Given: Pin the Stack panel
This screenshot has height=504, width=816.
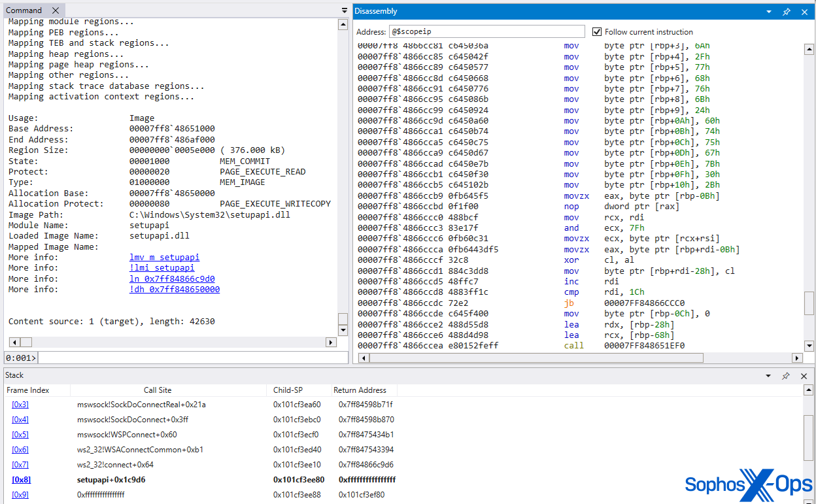Looking at the screenshot, I should tap(786, 375).
